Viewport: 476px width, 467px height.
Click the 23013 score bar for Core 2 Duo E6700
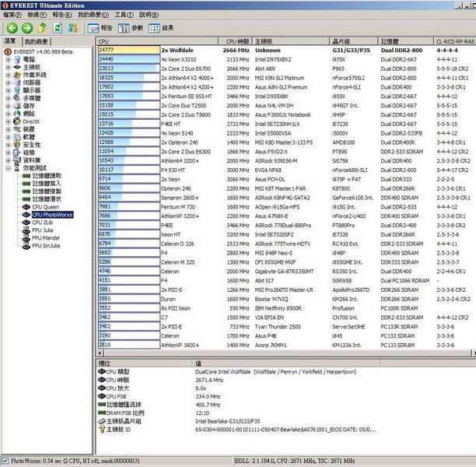(x=128, y=68)
